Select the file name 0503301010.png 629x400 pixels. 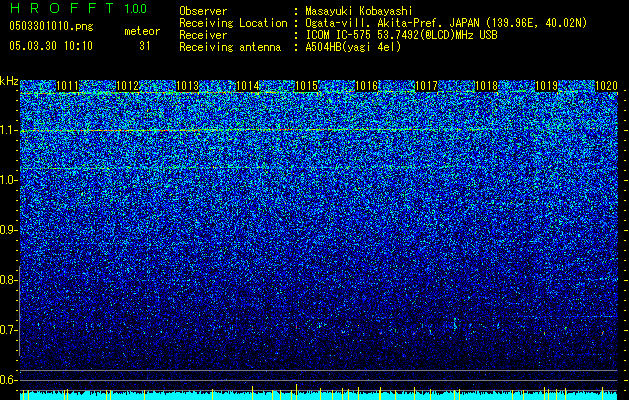coord(51,27)
